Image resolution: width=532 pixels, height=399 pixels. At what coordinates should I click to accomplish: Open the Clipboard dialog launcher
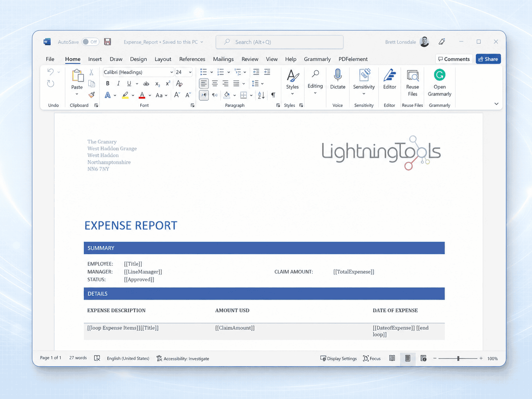point(96,105)
